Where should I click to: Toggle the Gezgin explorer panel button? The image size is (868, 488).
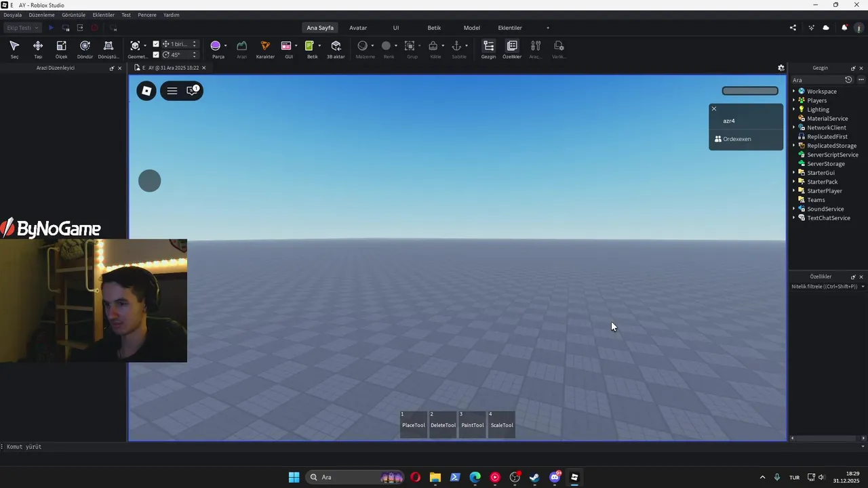[488, 49]
